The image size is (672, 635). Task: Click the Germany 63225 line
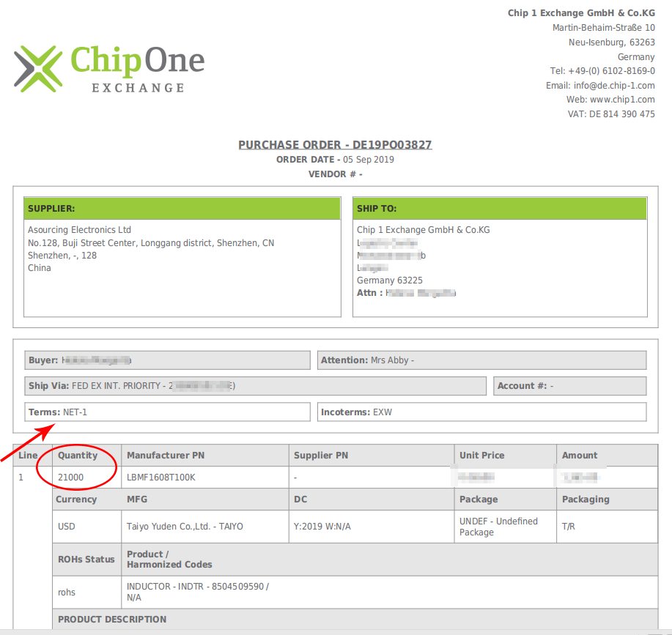click(x=390, y=280)
